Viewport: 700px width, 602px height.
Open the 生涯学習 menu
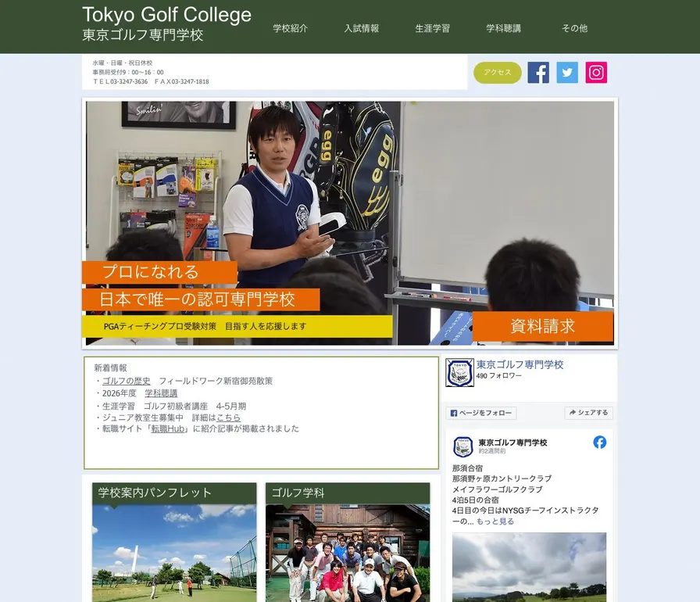[x=432, y=28]
